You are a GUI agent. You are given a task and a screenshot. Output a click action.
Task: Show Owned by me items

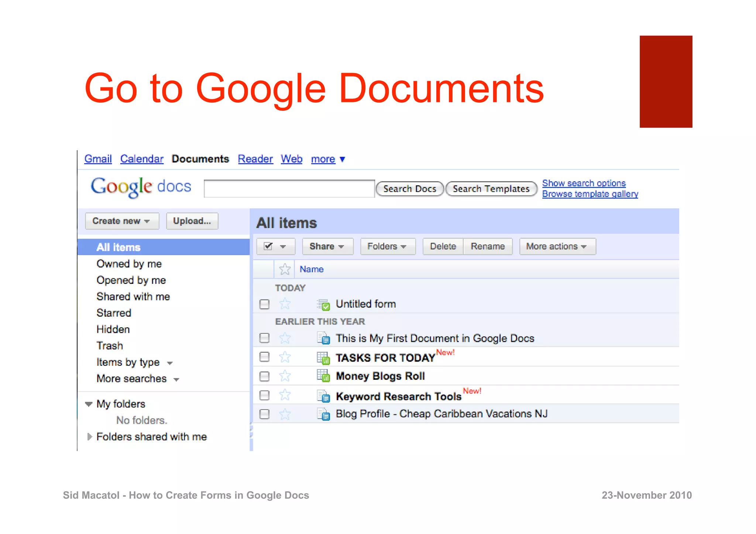[x=129, y=264]
